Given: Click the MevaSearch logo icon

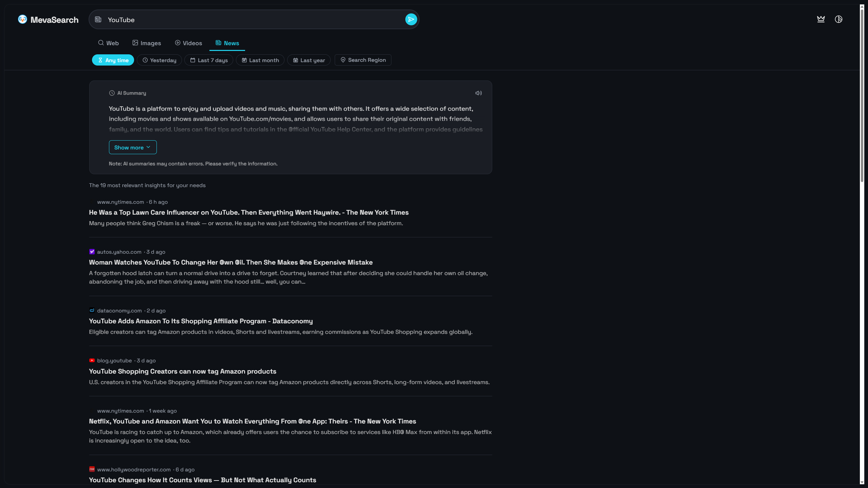Looking at the screenshot, I should 22,19.
